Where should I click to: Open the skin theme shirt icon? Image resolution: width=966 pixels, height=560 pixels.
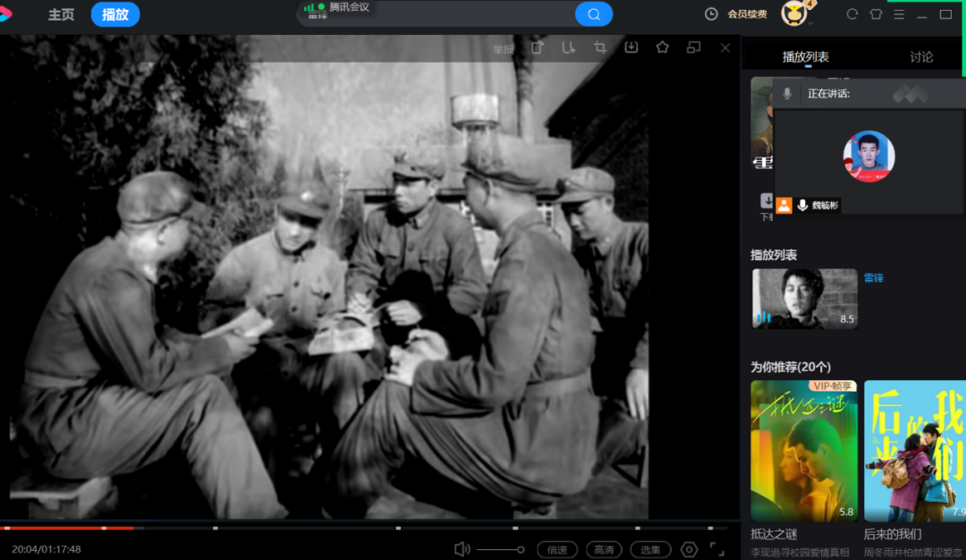click(x=876, y=14)
